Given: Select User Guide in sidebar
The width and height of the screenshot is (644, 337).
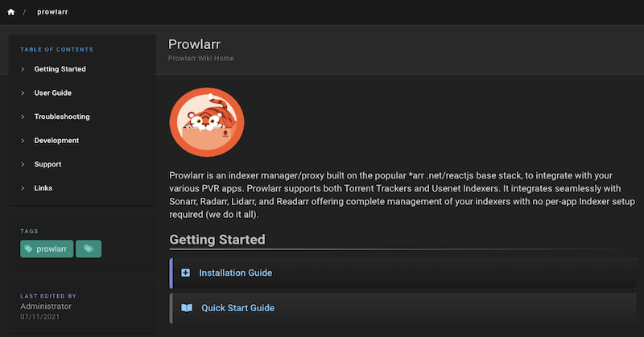Looking at the screenshot, I should click(53, 93).
